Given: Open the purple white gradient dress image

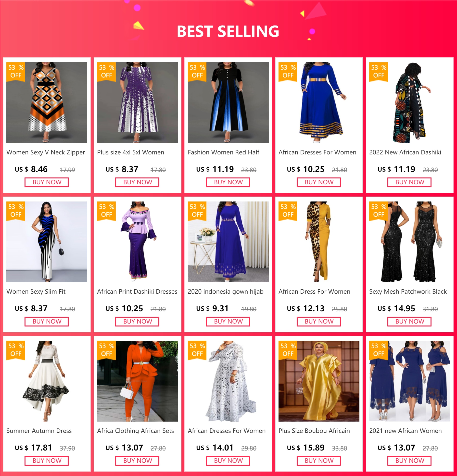Looking at the screenshot, I should (x=138, y=102).
